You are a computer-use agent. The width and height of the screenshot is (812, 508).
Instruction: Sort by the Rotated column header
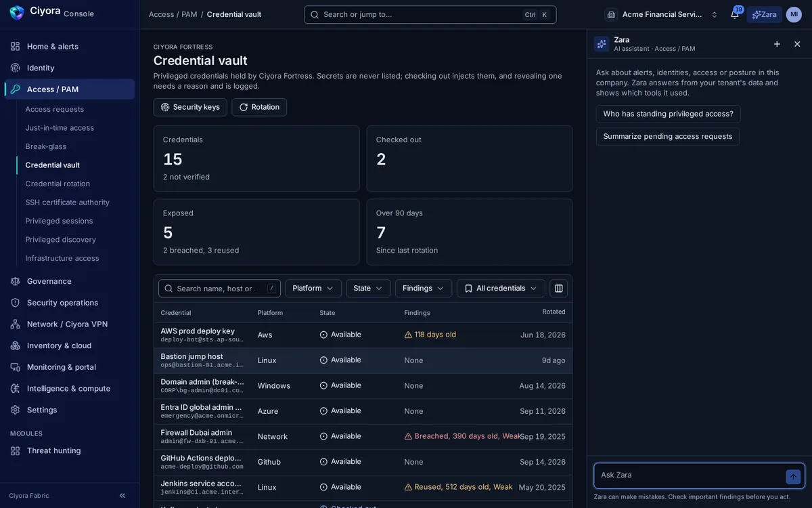pos(554,312)
